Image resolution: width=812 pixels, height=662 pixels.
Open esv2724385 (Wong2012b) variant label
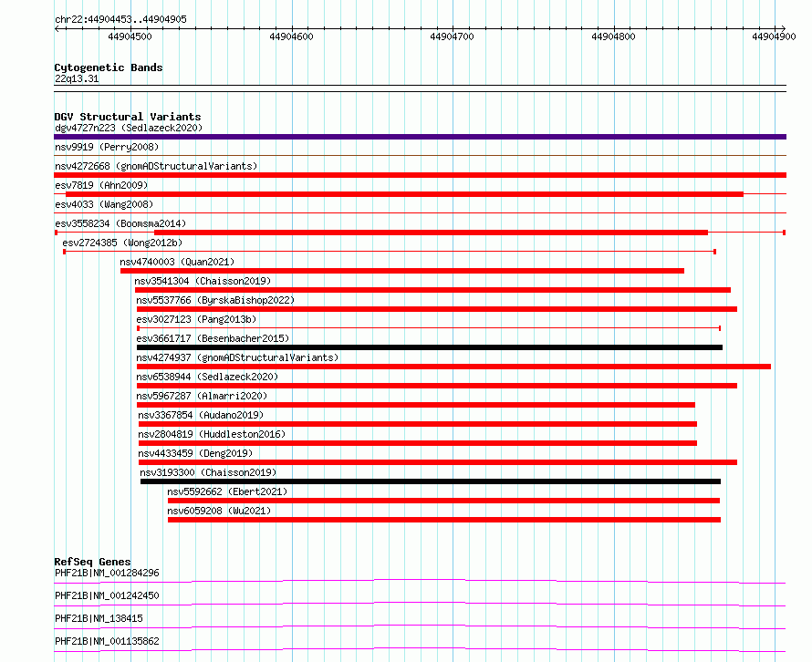point(122,243)
